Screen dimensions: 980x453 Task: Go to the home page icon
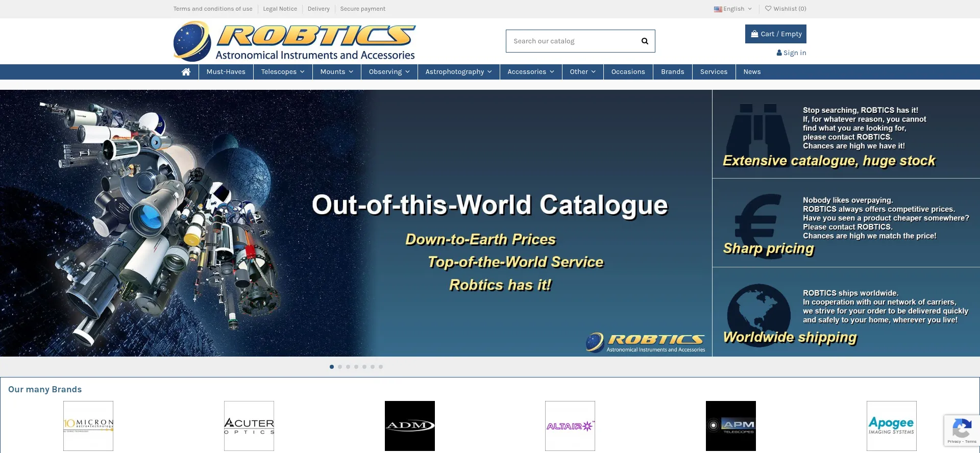tap(186, 72)
